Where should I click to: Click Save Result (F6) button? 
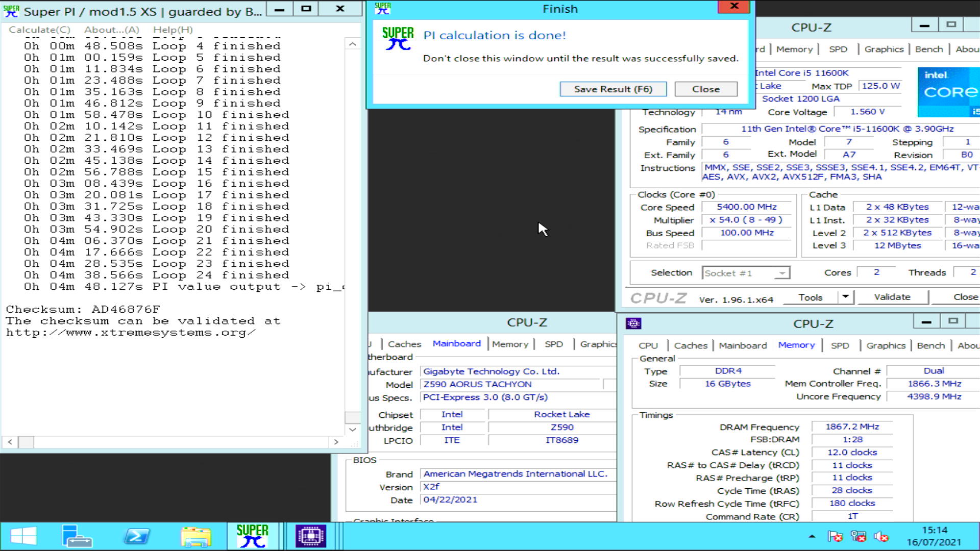point(613,89)
